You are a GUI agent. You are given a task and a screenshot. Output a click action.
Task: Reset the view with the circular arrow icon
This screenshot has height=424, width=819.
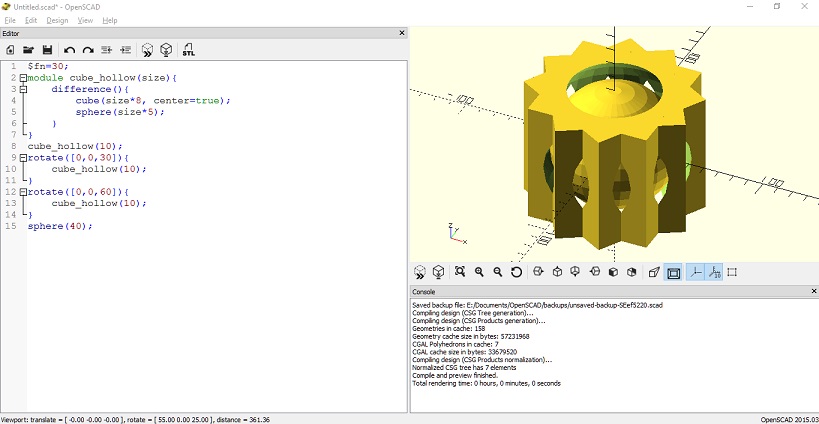click(517, 272)
